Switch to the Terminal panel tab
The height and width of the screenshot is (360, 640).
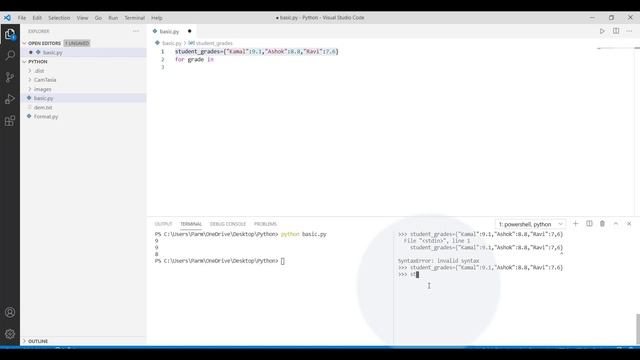tap(191, 224)
